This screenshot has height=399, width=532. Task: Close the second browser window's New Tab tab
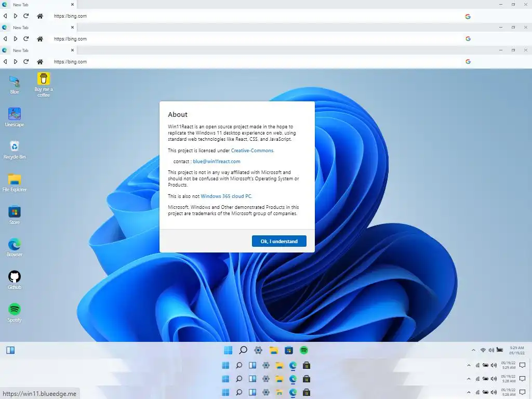[x=72, y=27]
